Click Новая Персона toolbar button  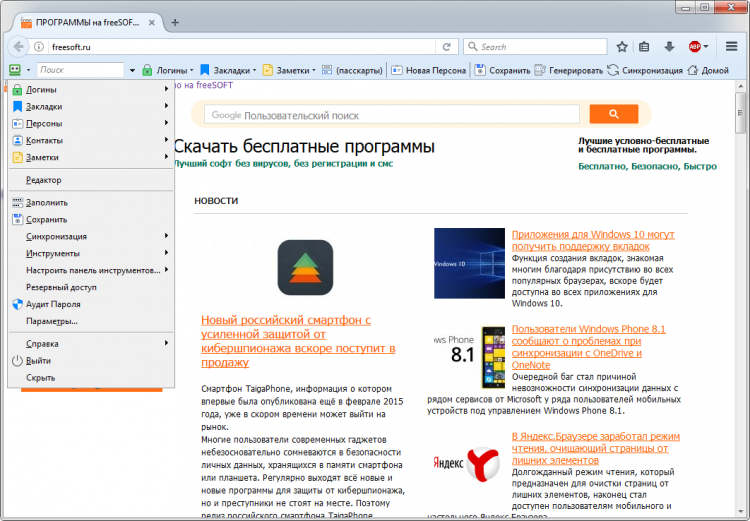tap(429, 70)
